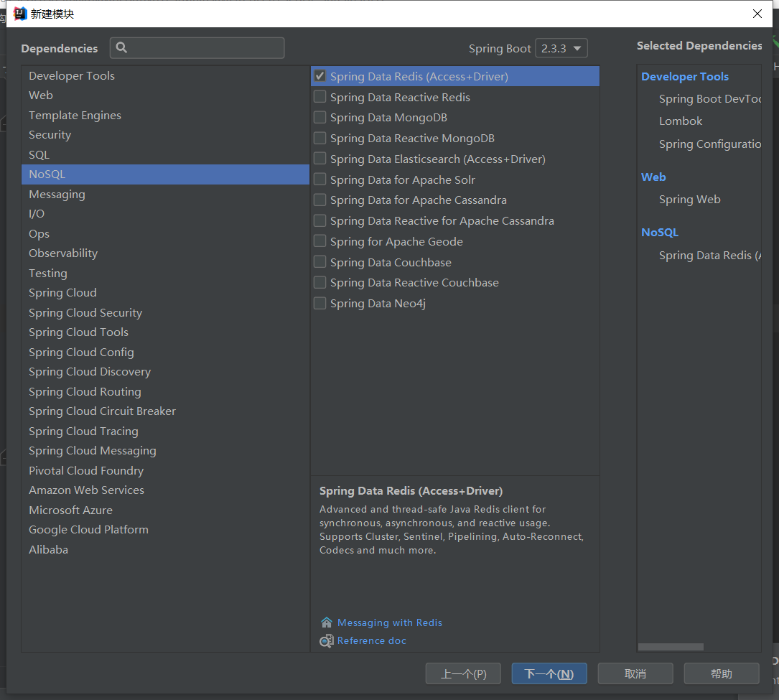779x700 pixels.
Task: Enable the Spring Data MongoDB checkbox
Action: (320, 118)
